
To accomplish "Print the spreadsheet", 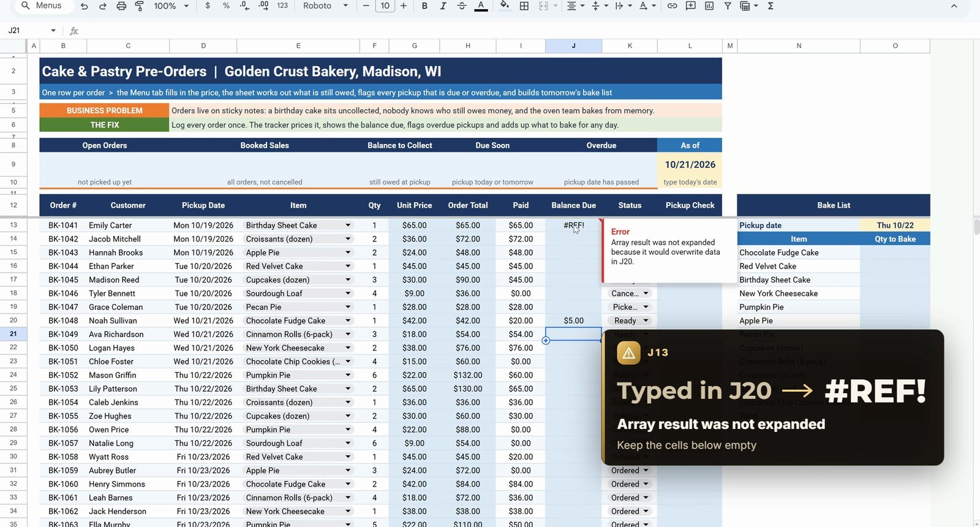I will point(121,6).
